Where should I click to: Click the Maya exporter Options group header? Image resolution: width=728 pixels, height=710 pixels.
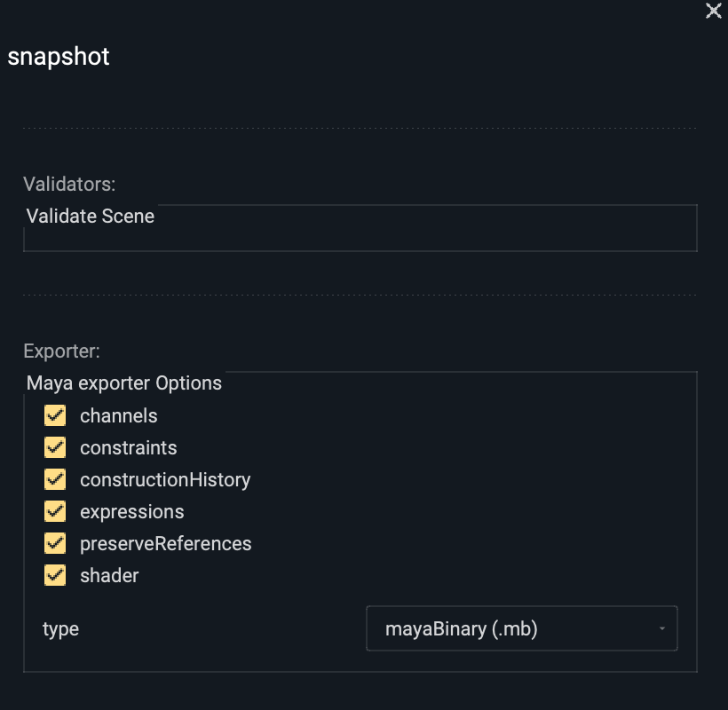pyautogui.click(x=122, y=383)
